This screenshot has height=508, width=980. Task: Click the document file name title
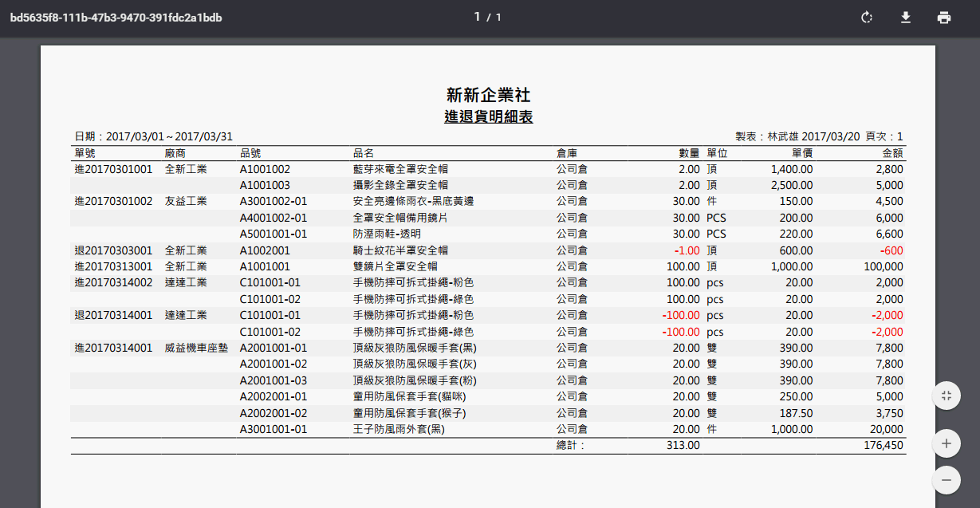point(116,17)
